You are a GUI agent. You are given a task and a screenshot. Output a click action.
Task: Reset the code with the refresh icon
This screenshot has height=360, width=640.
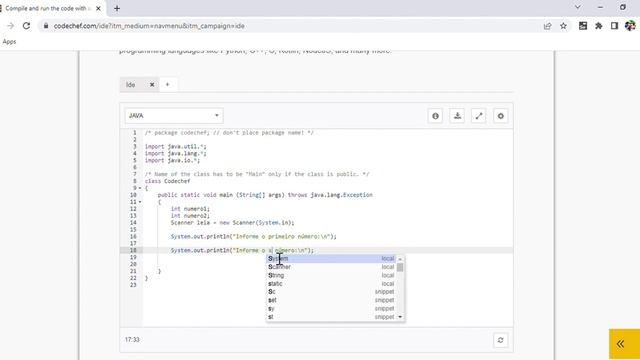(x=500, y=340)
